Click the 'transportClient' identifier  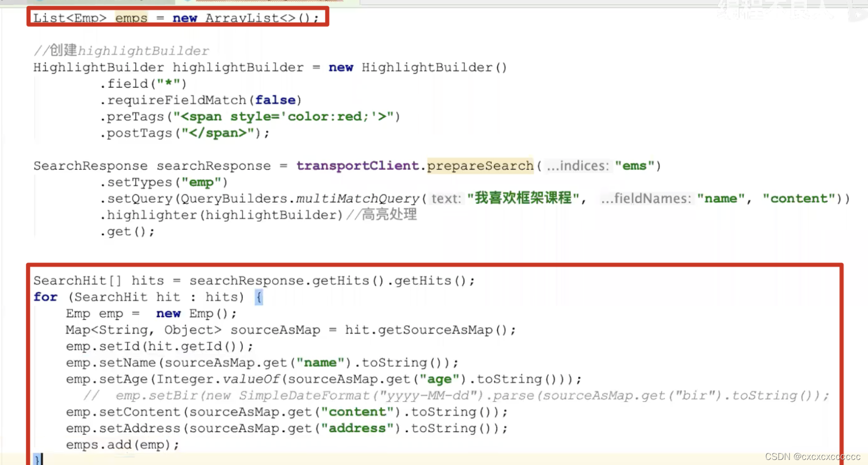[357, 166]
